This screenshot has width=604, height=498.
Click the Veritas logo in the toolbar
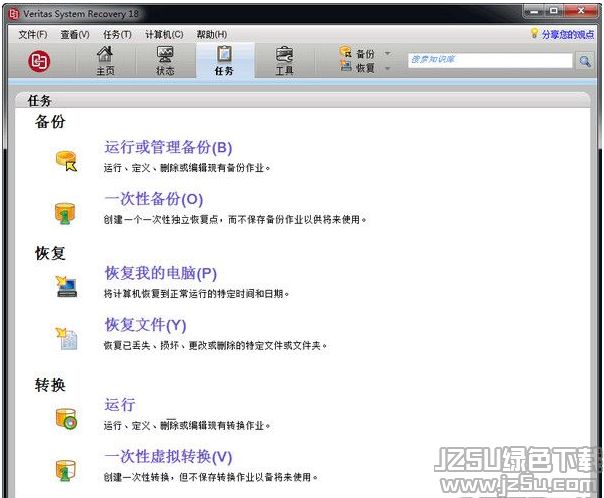click(39, 61)
